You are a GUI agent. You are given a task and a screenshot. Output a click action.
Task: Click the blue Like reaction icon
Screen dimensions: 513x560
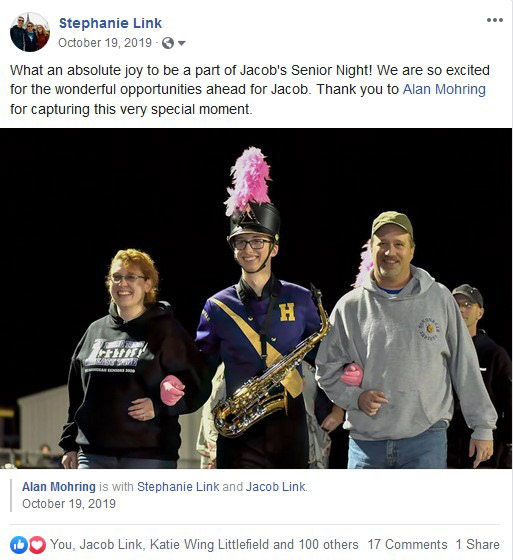click(19, 545)
